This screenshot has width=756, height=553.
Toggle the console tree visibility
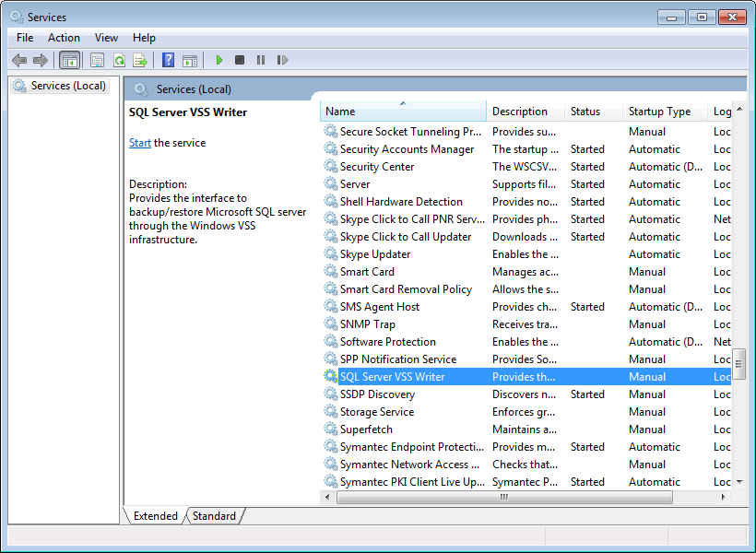click(69, 60)
